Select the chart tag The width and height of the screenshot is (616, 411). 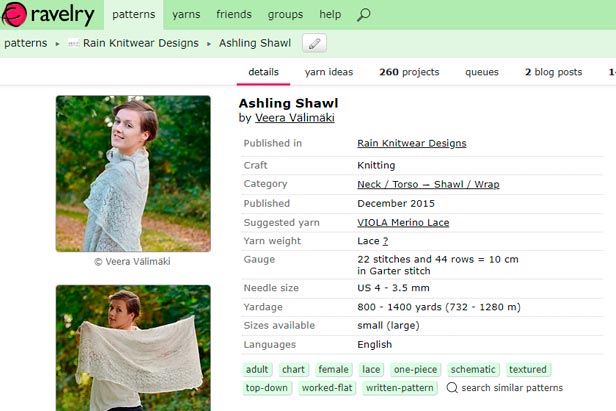(x=293, y=370)
